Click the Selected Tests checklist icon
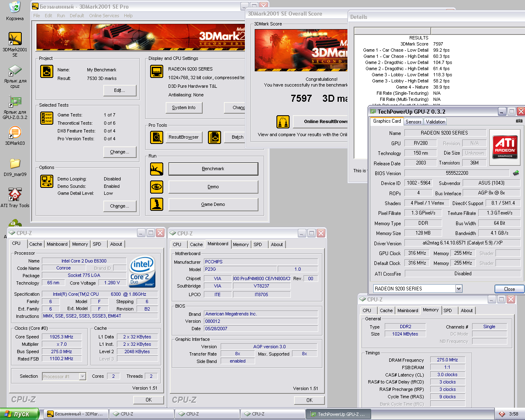Image resolution: width=525 pixels, height=420 pixels. tap(47, 118)
